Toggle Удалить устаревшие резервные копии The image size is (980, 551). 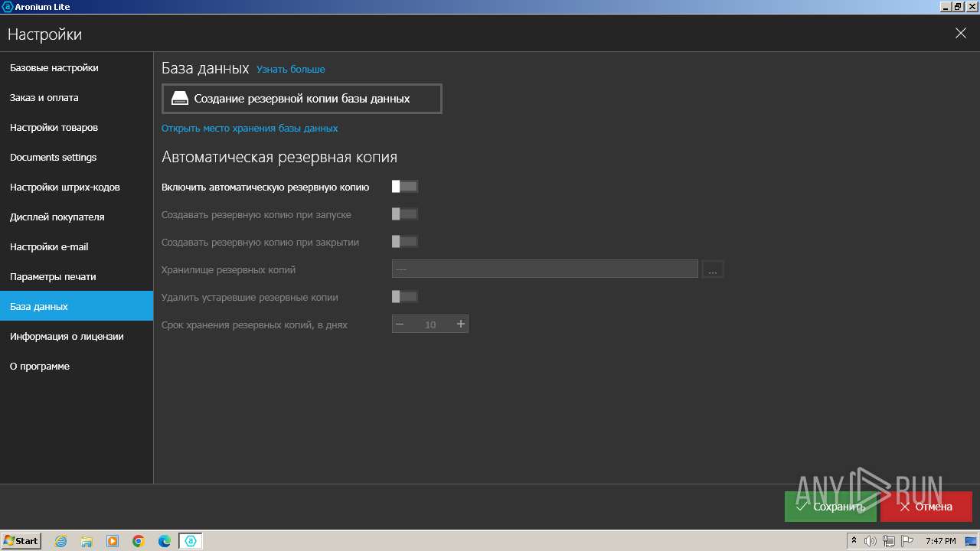click(x=404, y=297)
